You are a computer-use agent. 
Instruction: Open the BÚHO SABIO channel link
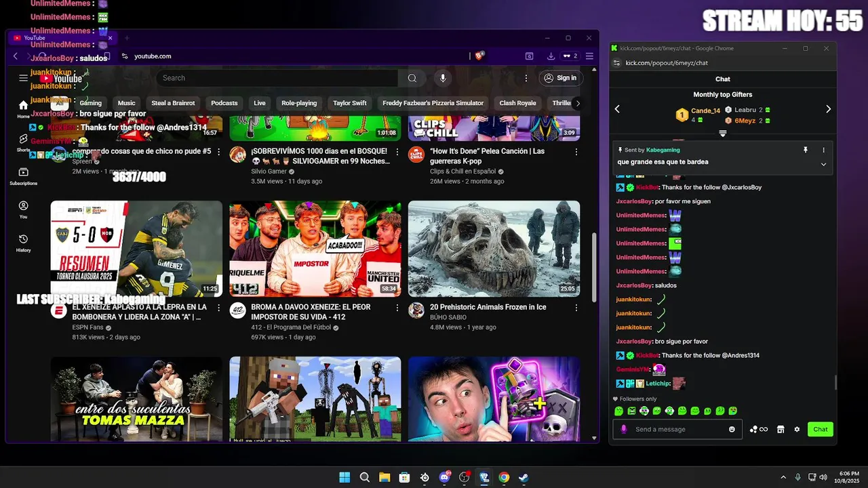[x=448, y=317]
